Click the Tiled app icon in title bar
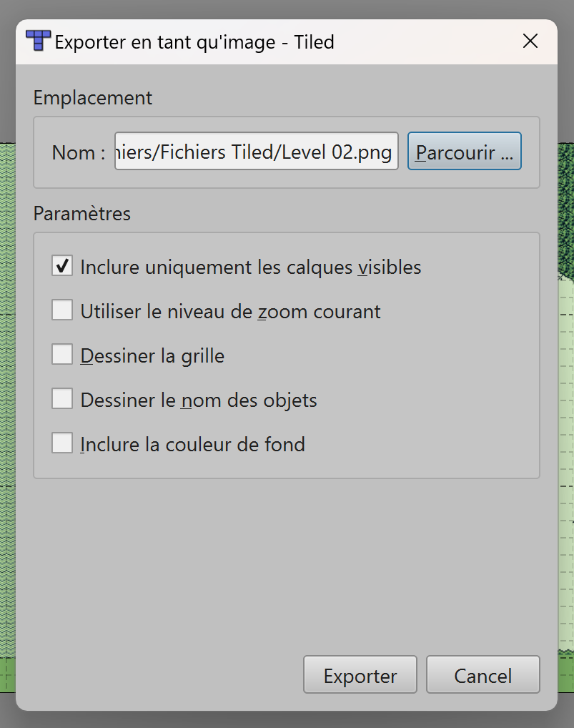Screen dimensions: 574x728 pyautogui.click(x=39, y=41)
